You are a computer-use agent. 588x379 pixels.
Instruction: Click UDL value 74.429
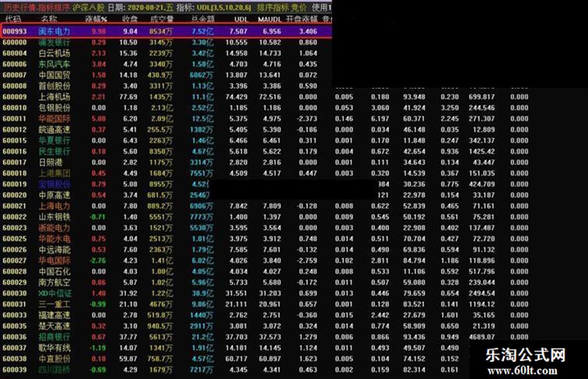(x=236, y=97)
